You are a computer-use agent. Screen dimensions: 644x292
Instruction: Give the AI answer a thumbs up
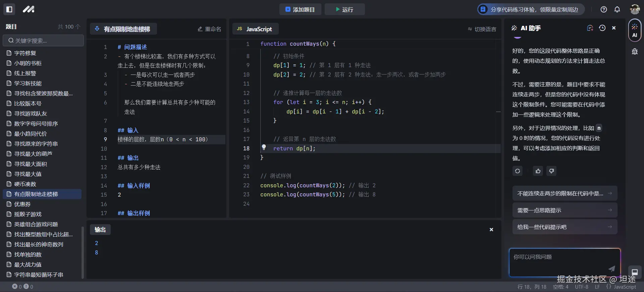538,171
